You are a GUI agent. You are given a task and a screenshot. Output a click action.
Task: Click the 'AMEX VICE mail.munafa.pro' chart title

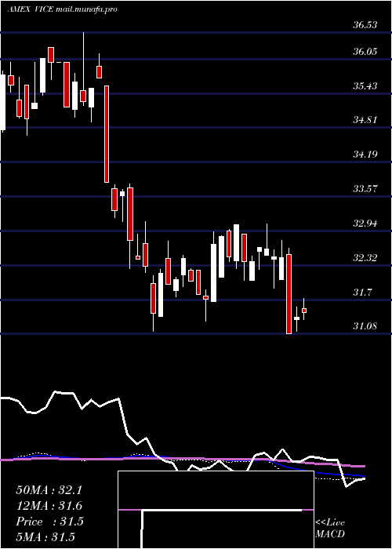coord(62,9)
